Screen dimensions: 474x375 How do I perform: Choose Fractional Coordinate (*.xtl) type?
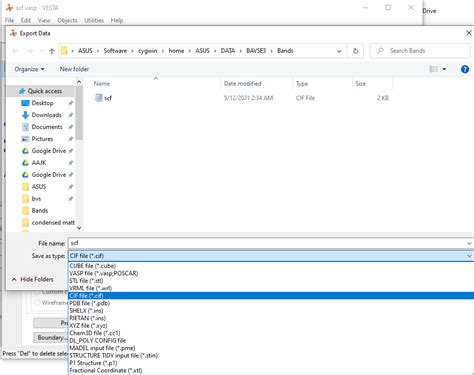271,370
